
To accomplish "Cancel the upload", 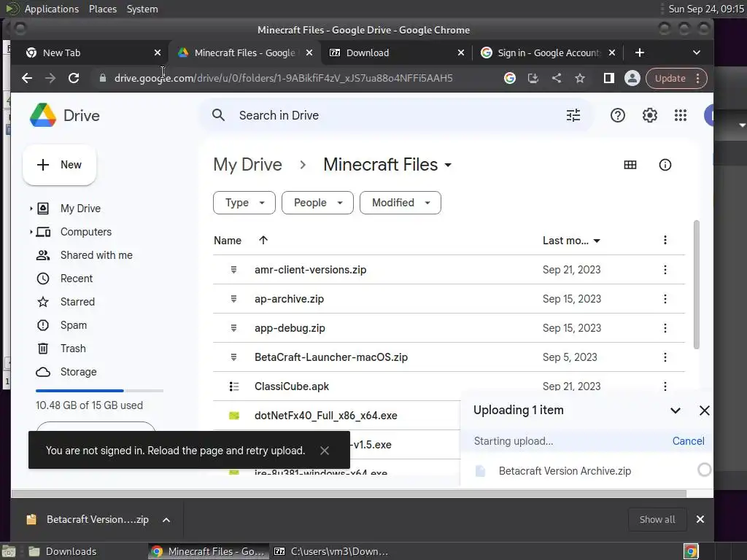I will [688, 441].
